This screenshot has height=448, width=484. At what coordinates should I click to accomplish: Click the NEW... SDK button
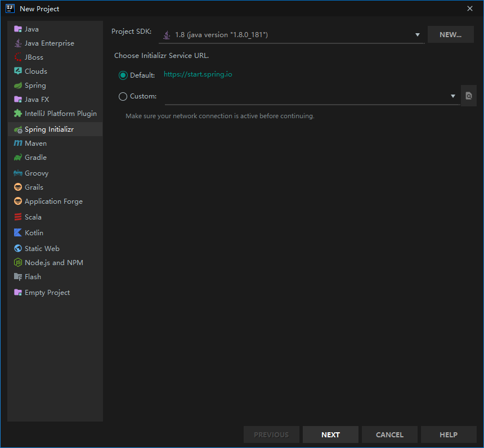point(450,34)
